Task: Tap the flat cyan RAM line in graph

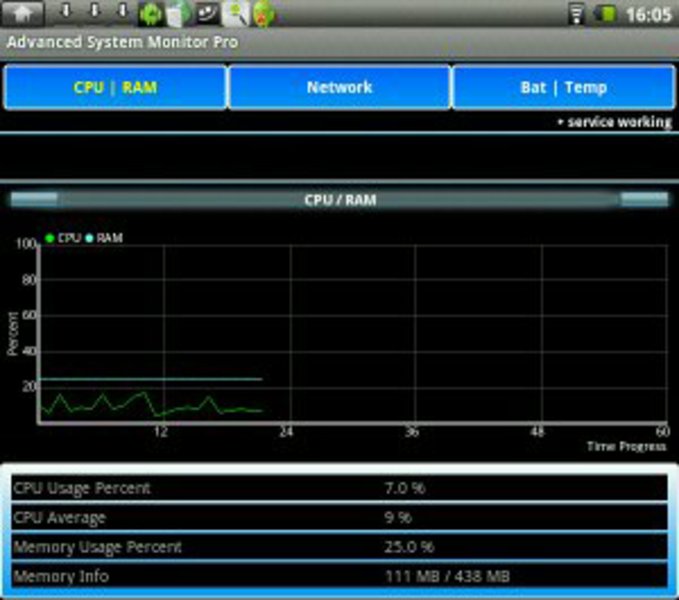Action: coord(151,379)
